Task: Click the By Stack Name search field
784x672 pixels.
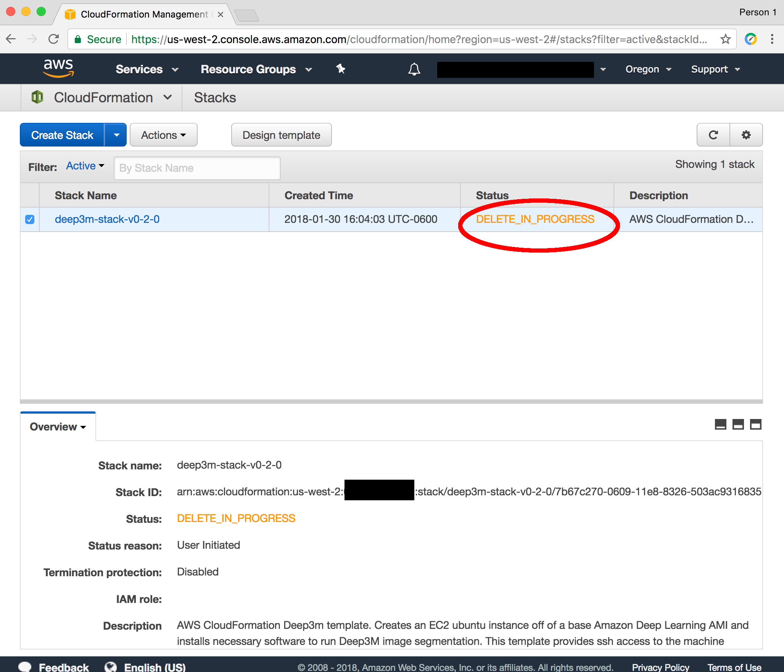Action: [196, 168]
